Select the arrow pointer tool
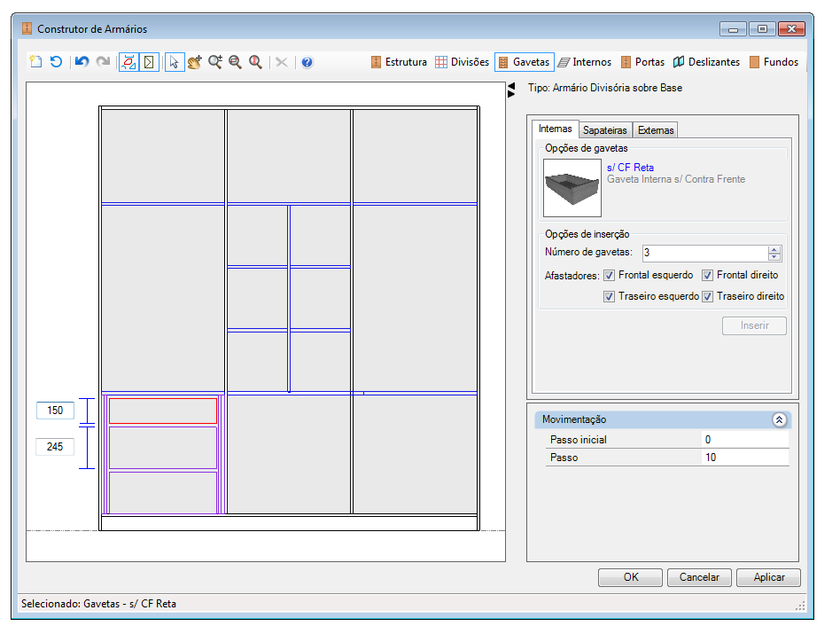This screenshot has width=840, height=626. (x=174, y=62)
